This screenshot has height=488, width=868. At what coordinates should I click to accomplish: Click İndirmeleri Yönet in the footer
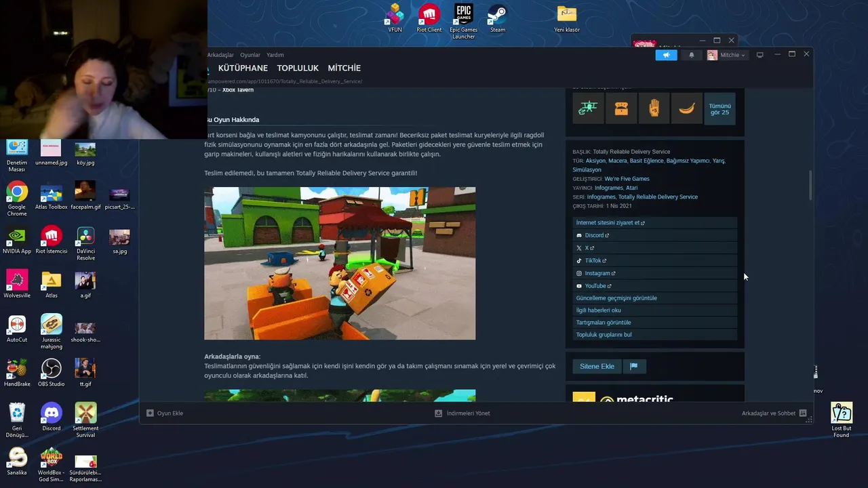[x=462, y=413]
